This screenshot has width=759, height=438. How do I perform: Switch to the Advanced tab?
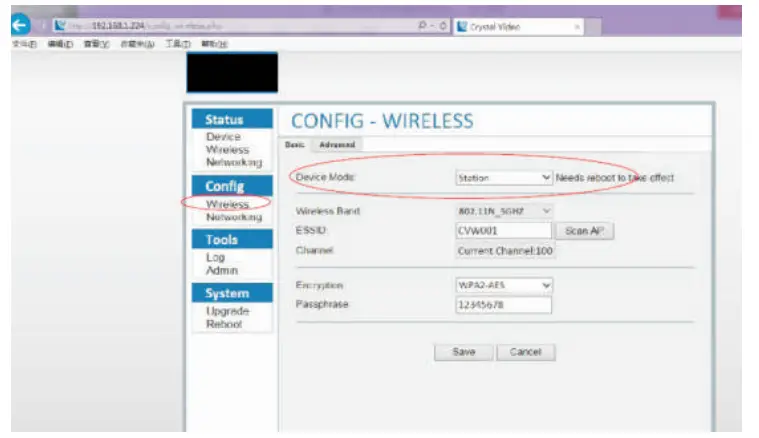[x=337, y=145]
